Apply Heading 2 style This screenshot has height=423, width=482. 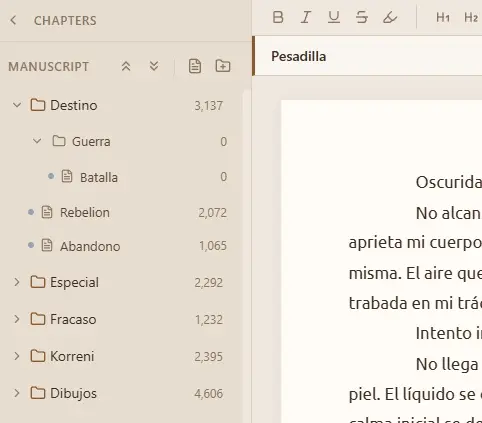click(471, 17)
